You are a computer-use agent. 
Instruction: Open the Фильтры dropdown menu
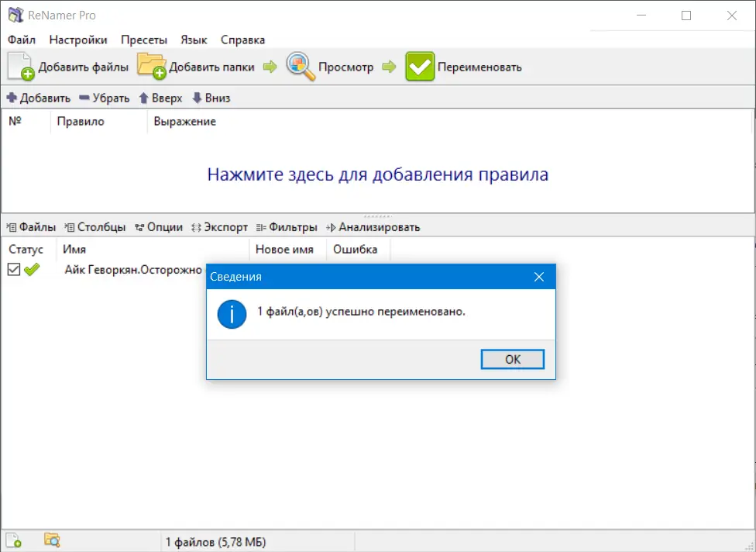point(287,227)
